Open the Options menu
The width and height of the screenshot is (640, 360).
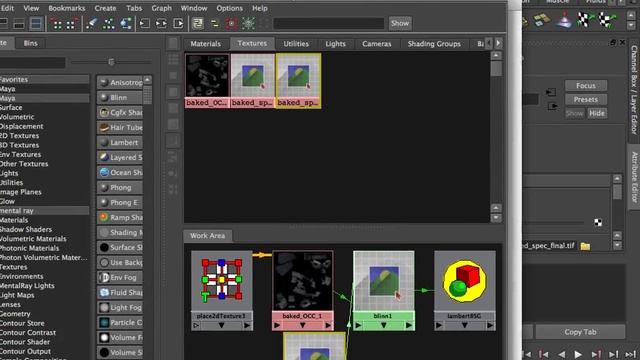[x=229, y=8]
